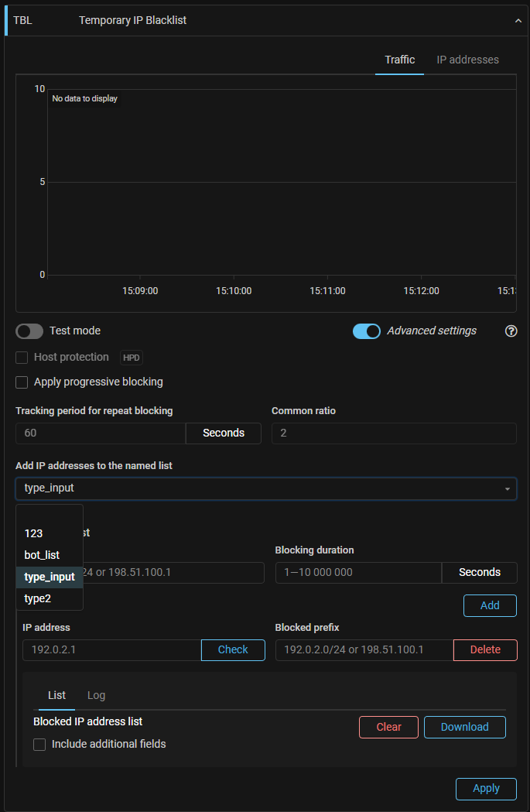Delete the blocked prefix
Screen dimensions: 530x812
point(485,650)
